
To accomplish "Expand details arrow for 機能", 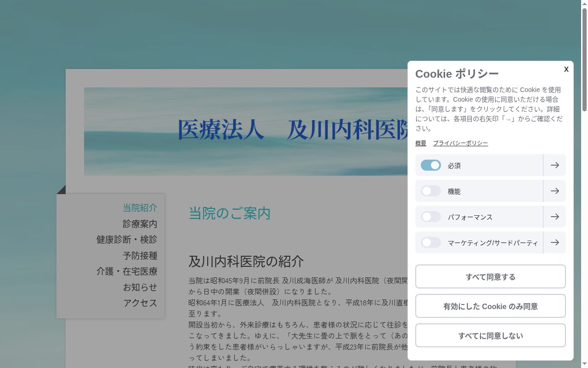I will coord(554,191).
